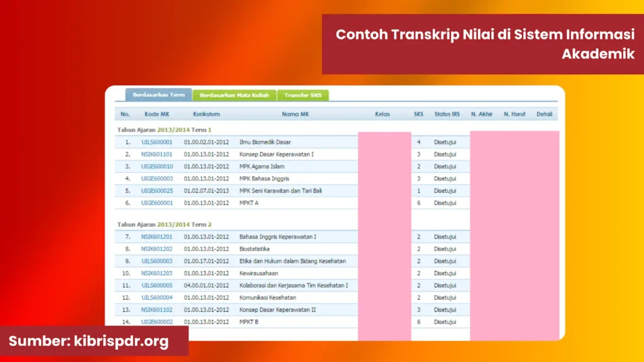Click the Detail column header
The width and height of the screenshot is (644, 362).
click(545, 114)
